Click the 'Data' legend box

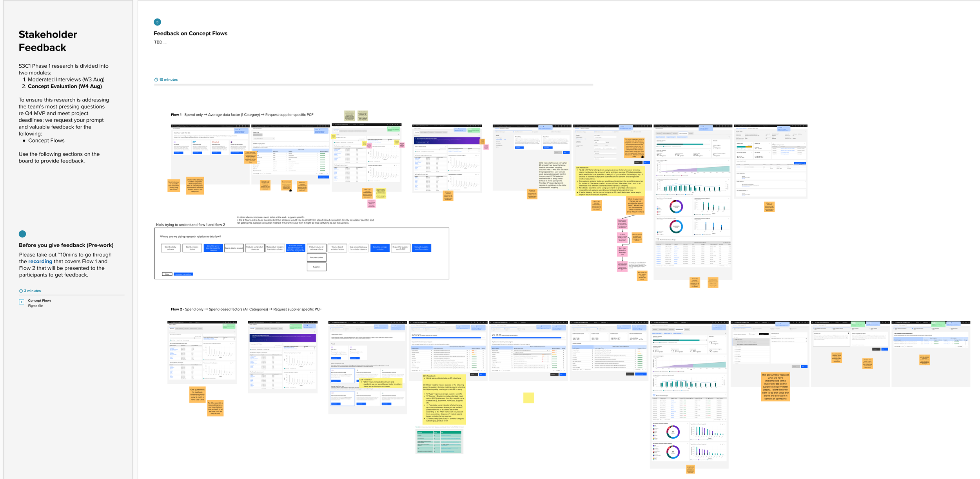coord(167,274)
